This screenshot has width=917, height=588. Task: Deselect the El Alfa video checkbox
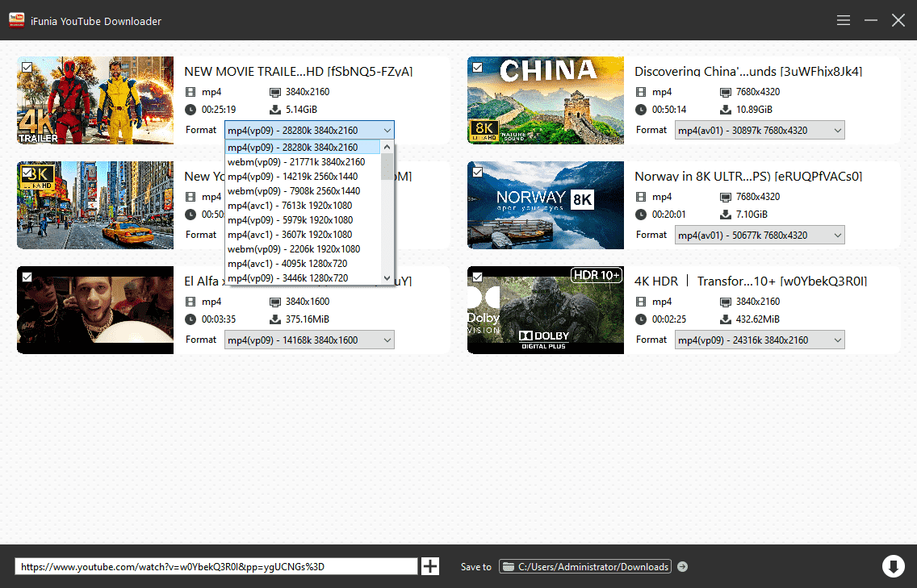click(x=27, y=277)
